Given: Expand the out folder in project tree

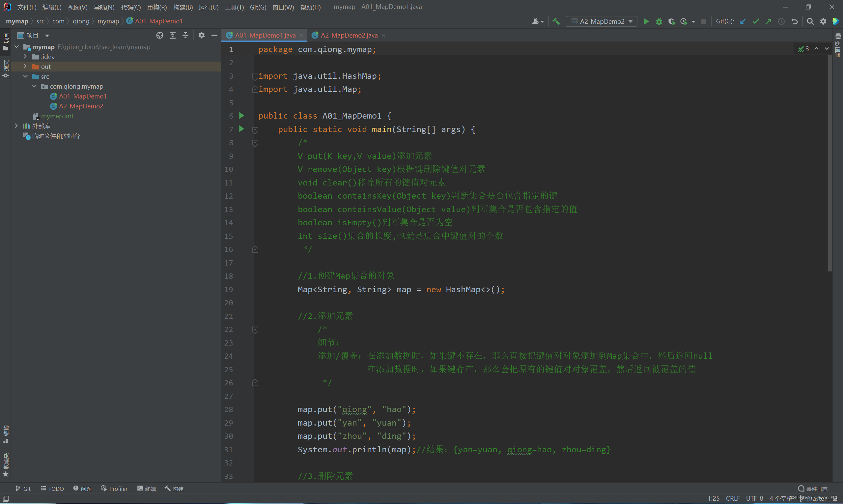Looking at the screenshot, I should 25,67.
